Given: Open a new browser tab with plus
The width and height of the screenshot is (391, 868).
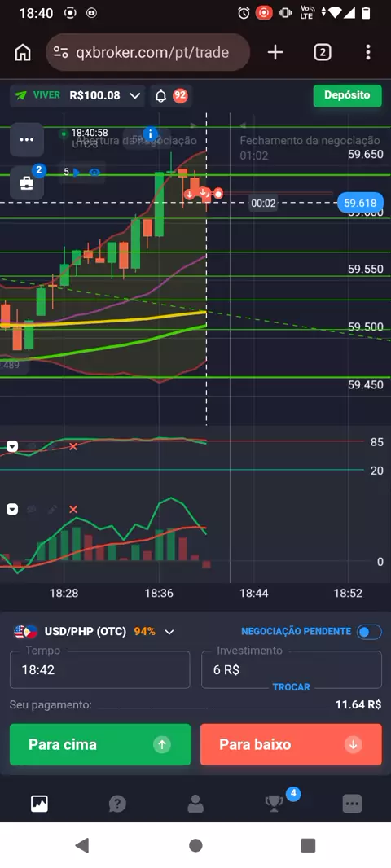Looking at the screenshot, I should 275,53.
